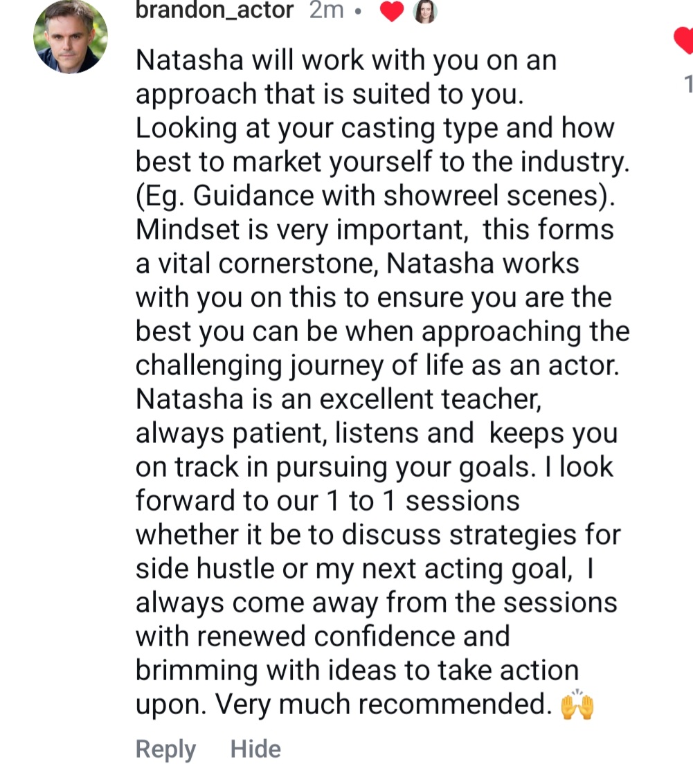Viewport: 693px width, 784px height.
Task: Click the 2m timestamp
Action: point(326,10)
